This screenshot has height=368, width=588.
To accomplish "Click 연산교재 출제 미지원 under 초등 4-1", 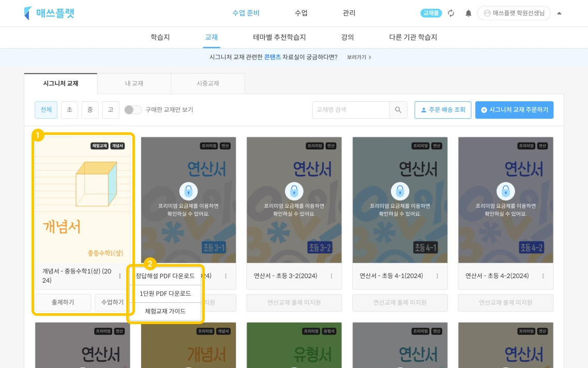I will tap(400, 302).
